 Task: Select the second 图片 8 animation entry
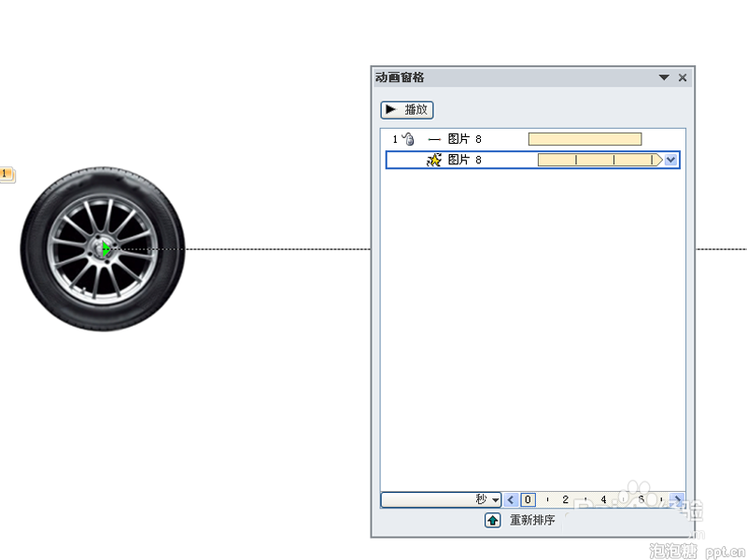465,161
